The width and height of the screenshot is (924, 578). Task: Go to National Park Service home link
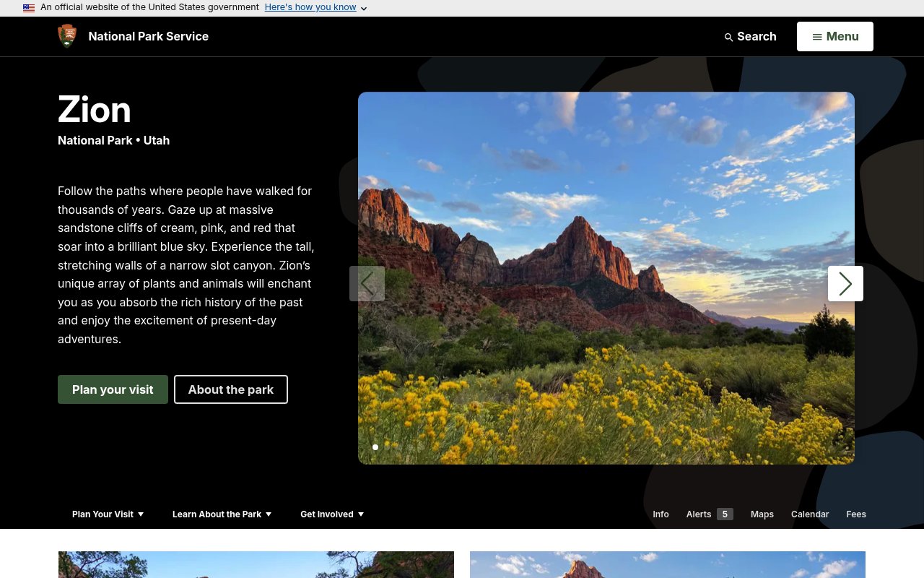pos(148,36)
